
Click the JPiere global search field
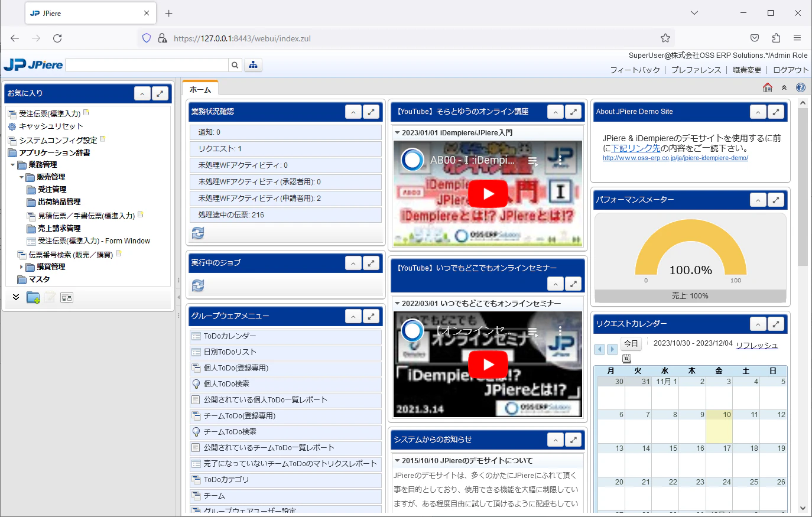[x=147, y=65]
